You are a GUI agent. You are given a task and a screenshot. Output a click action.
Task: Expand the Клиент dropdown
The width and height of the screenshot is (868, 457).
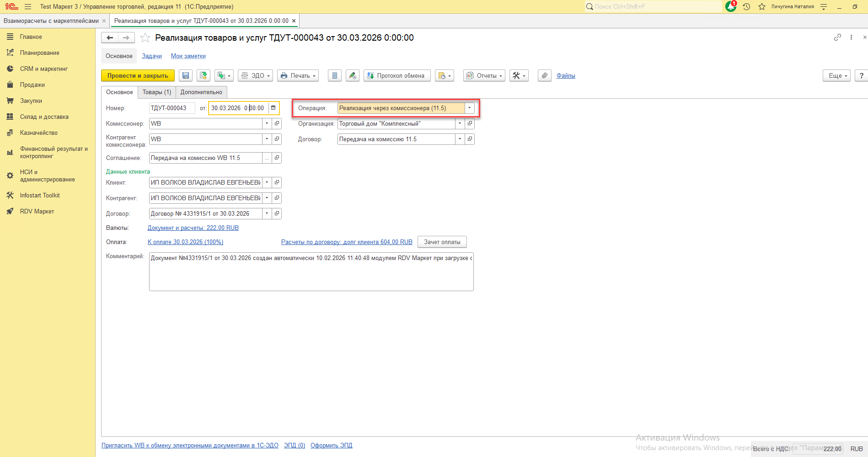coord(267,183)
